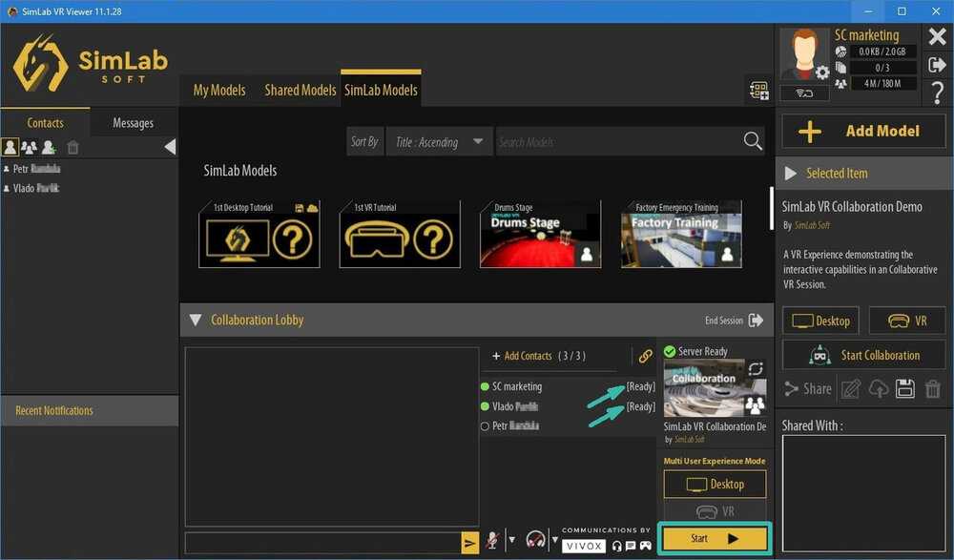The image size is (954, 560).
Task: Click the search magnifier icon for models
Action: click(753, 141)
